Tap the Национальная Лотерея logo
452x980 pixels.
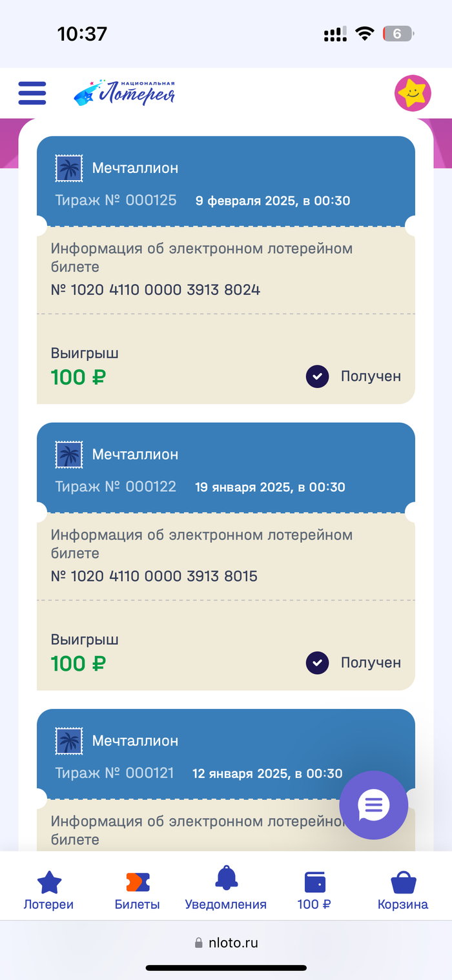(124, 93)
